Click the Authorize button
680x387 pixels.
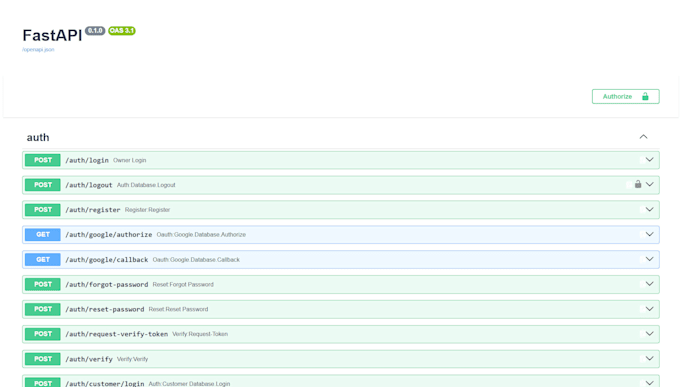tap(625, 96)
